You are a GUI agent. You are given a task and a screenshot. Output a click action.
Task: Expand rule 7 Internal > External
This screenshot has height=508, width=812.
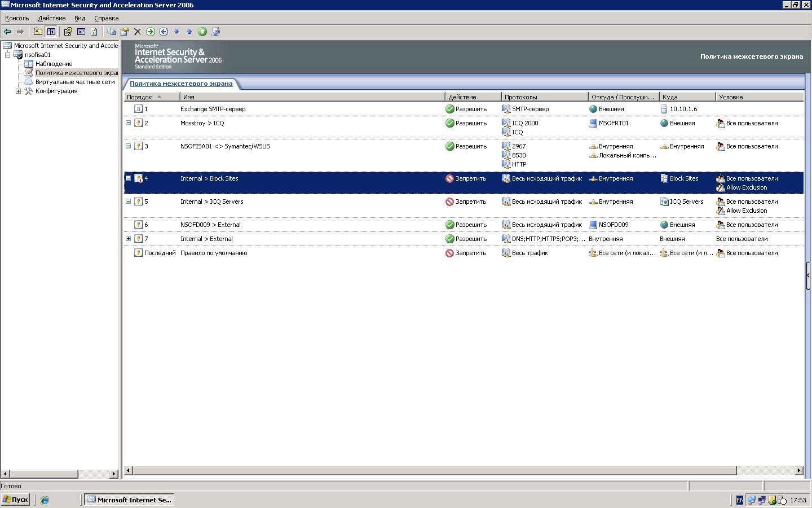tap(128, 239)
